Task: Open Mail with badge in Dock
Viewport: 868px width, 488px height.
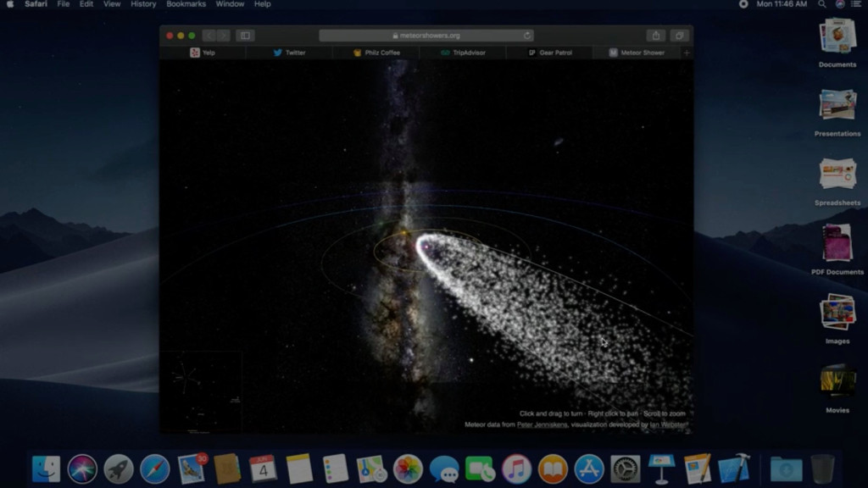Action: [192, 469]
